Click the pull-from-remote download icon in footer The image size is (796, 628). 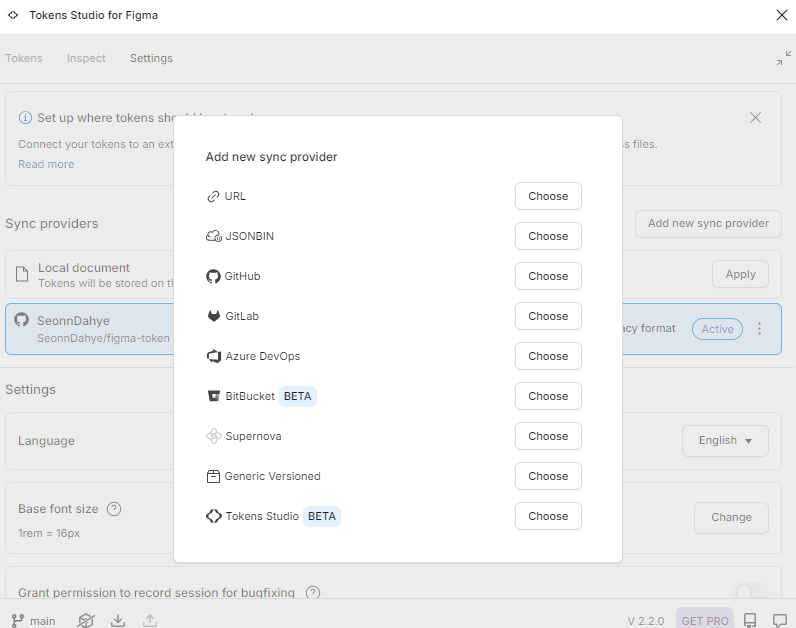point(118,620)
